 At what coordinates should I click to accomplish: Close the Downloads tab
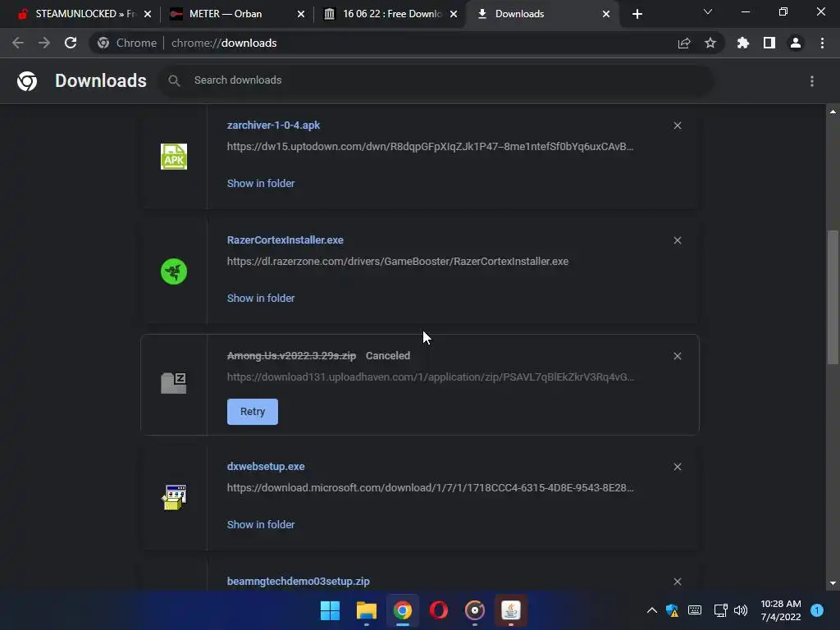click(606, 14)
